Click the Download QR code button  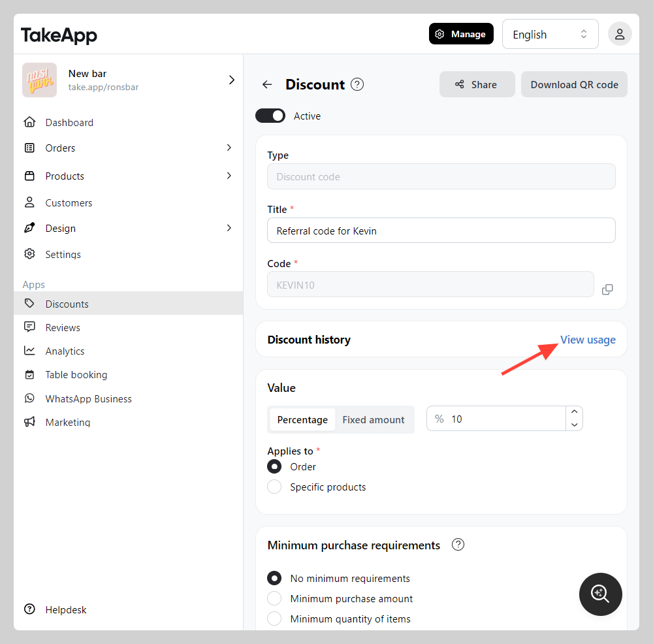(x=574, y=84)
